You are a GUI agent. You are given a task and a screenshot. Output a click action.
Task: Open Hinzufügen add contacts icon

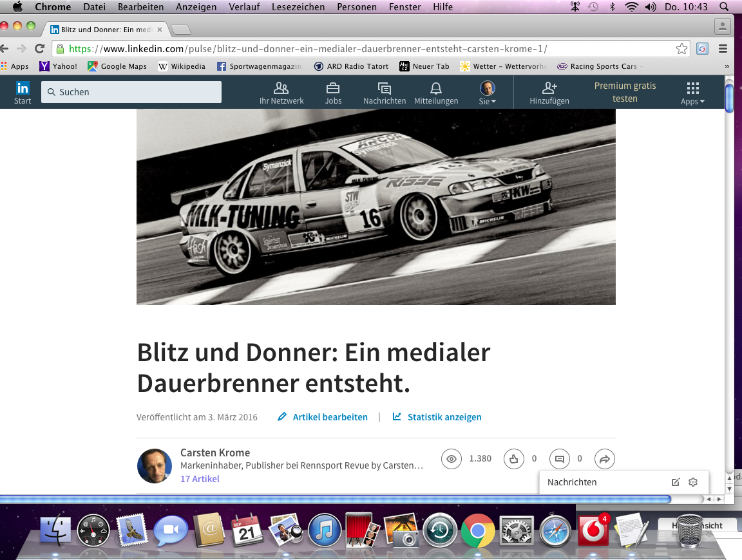549,93
